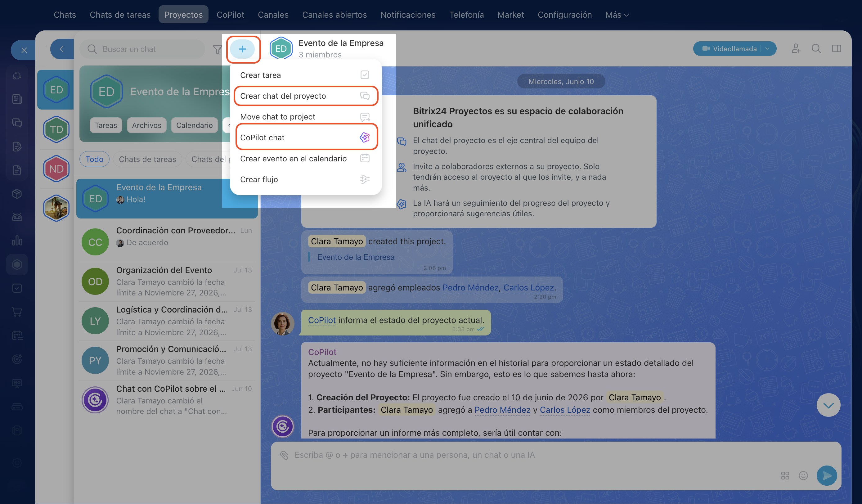Open the apps grid icon in message box
The height and width of the screenshot is (504, 862).
[x=785, y=475]
